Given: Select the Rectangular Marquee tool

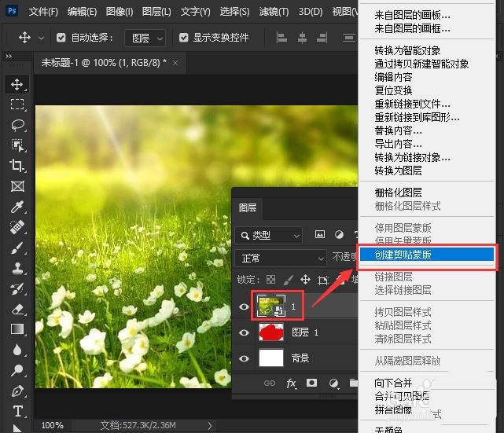Looking at the screenshot, I should click(17, 105).
